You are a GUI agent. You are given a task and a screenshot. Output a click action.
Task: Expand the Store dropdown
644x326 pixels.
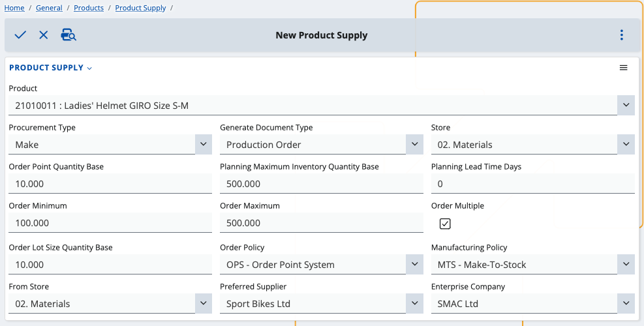click(x=626, y=144)
